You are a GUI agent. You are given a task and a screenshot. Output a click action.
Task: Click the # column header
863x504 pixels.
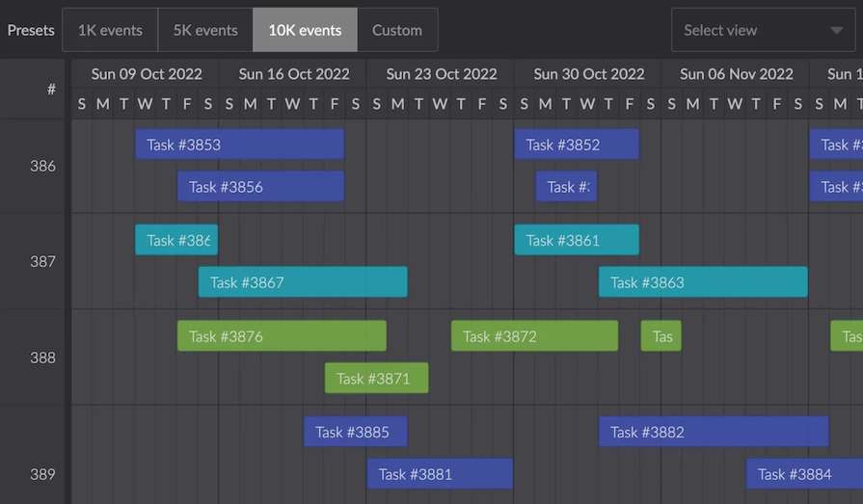[x=51, y=90]
